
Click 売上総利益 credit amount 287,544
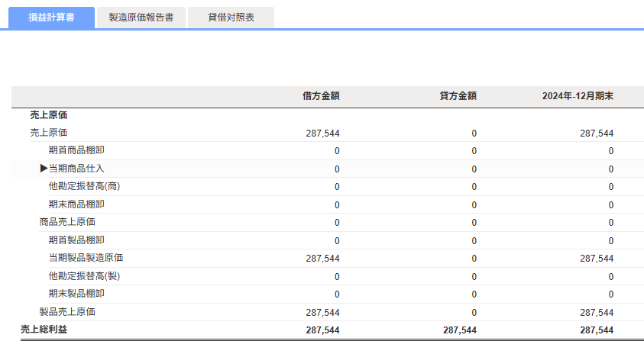(x=460, y=330)
